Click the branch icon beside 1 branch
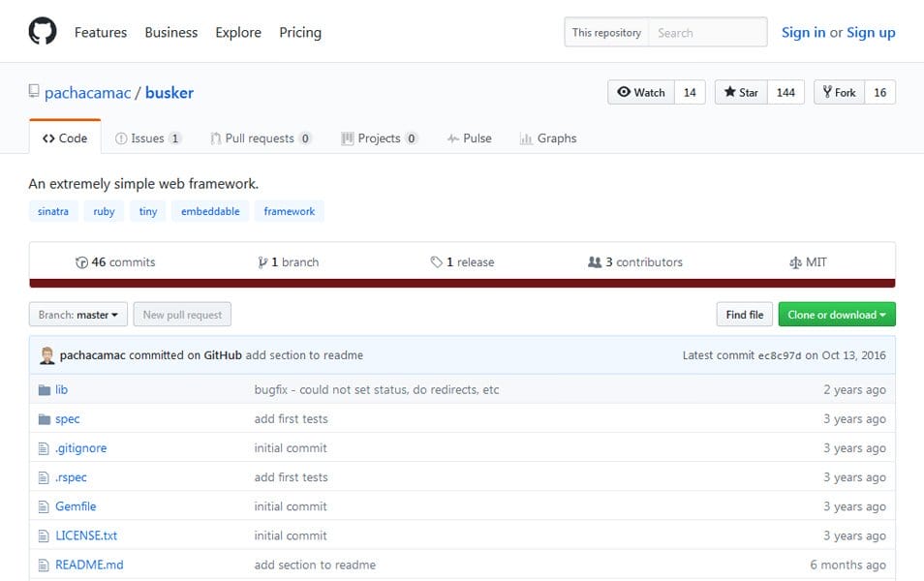This screenshot has height=581, width=924. tap(262, 262)
